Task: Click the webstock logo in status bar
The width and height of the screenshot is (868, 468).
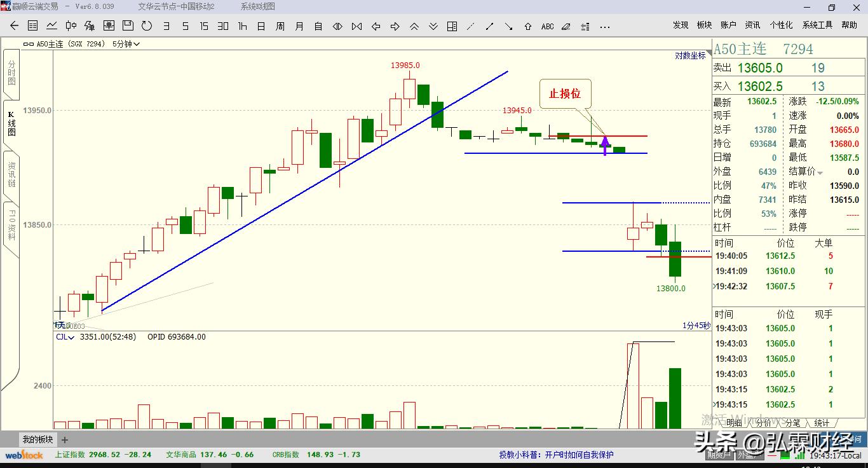Action: pos(24,455)
